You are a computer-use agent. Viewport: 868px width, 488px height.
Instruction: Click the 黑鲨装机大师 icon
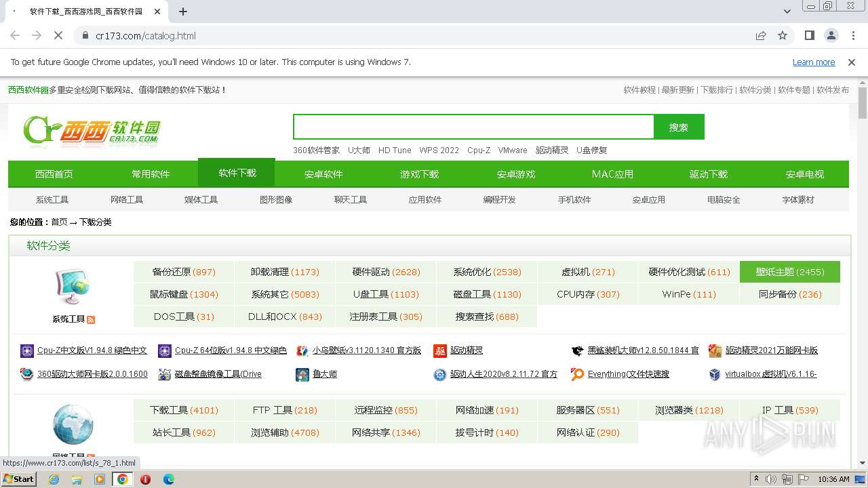point(577,351)
